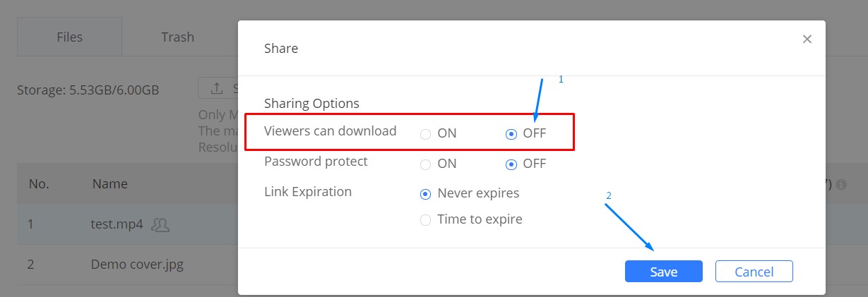Image resolution: width=868 pixels, height=297 pixels.
Task: Click row number 2 in the file list
Action: [x=31, y=265]
